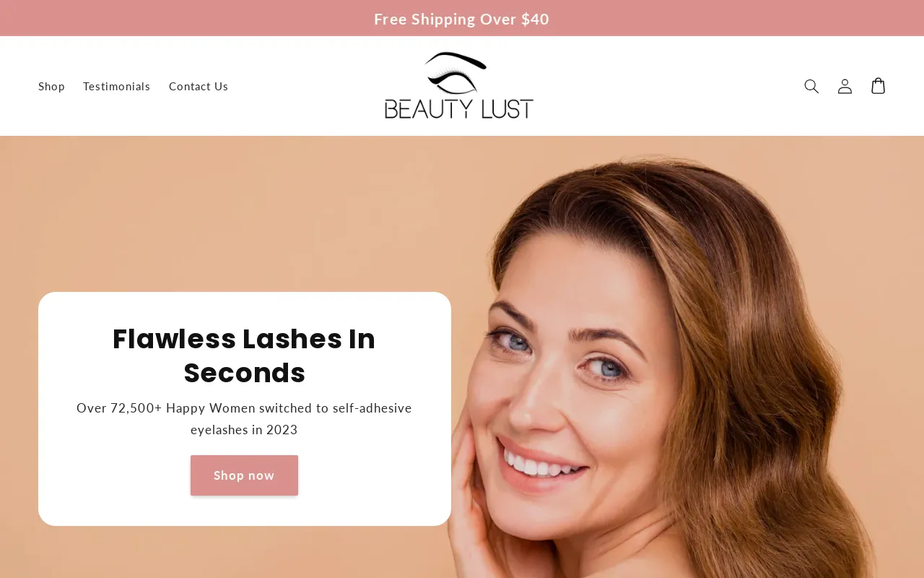Click empty white card area beside Shop now
Screen dimensions: 924x578
368,477
